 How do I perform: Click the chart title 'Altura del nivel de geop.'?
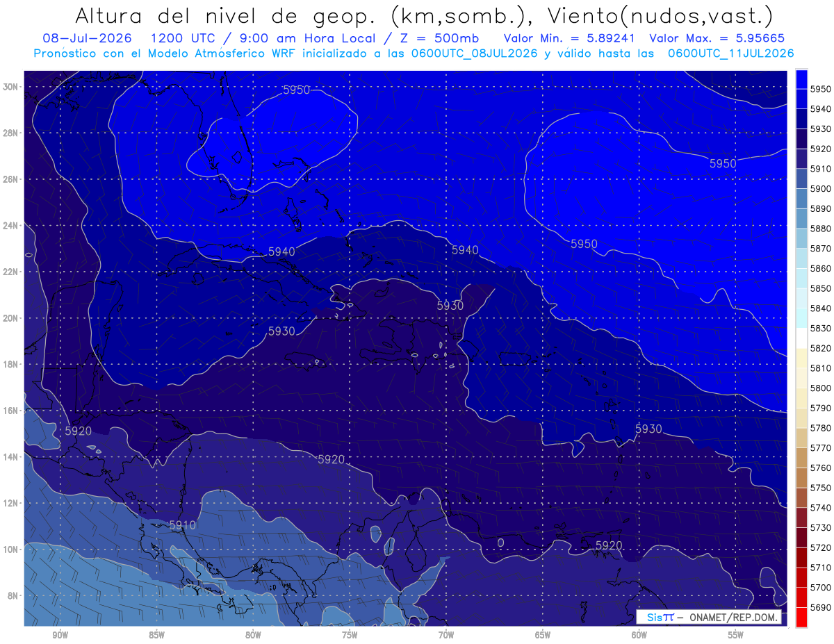point(227,15)
